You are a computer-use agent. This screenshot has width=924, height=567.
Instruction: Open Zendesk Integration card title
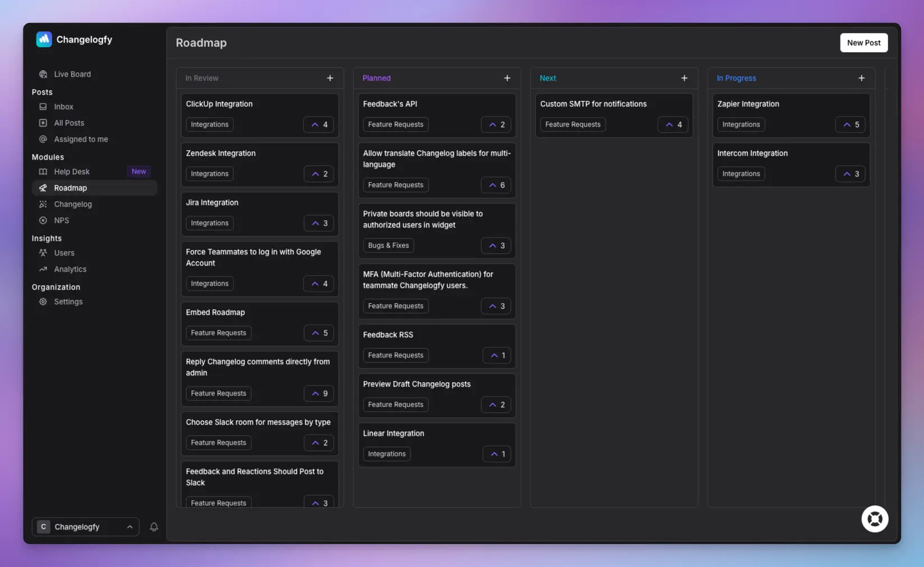click(221, 153)
